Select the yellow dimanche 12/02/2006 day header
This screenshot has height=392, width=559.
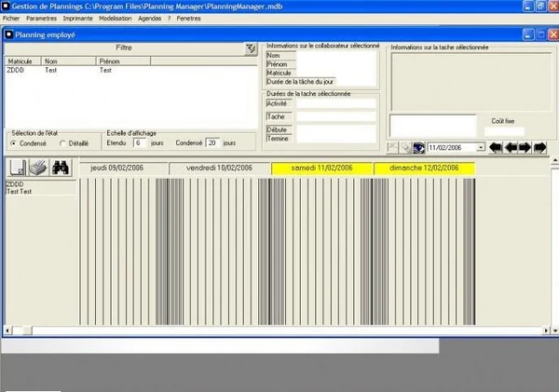(x=424, y=168)
